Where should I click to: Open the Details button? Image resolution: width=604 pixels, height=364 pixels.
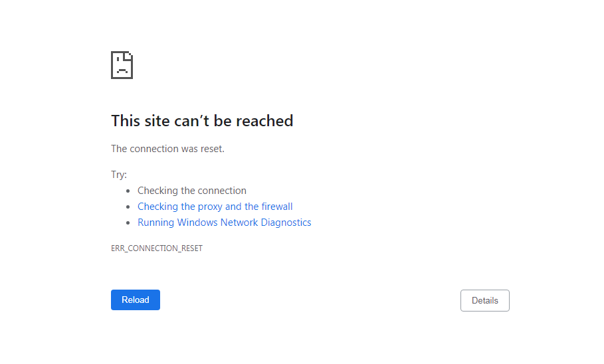pos(484,300)
